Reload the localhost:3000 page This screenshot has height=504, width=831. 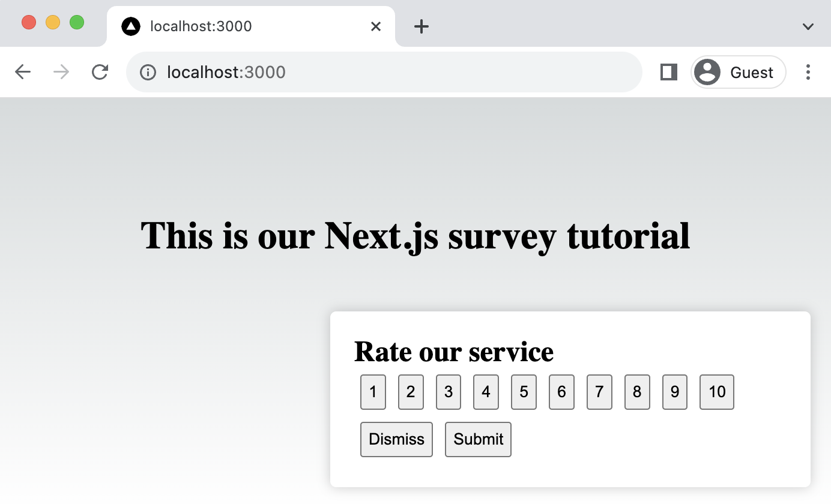(100, 72)
